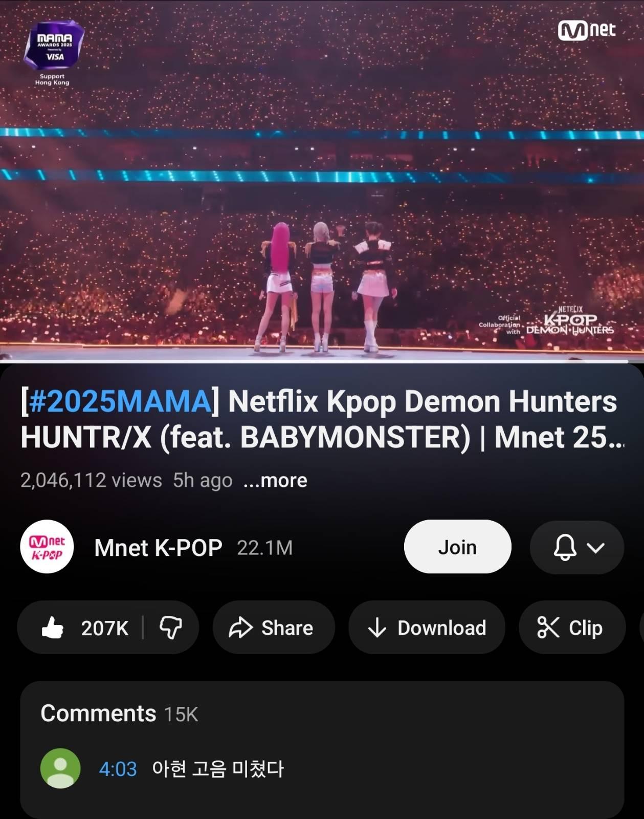The image size is (644, 819).
Task: Expand the Comments section
Action: (119, 714)
